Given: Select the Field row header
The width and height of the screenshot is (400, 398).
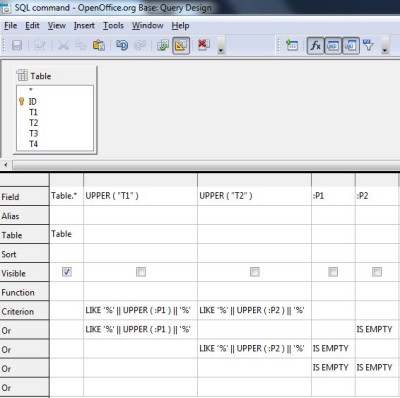Looking at the screenshot, I should (25, 197).
